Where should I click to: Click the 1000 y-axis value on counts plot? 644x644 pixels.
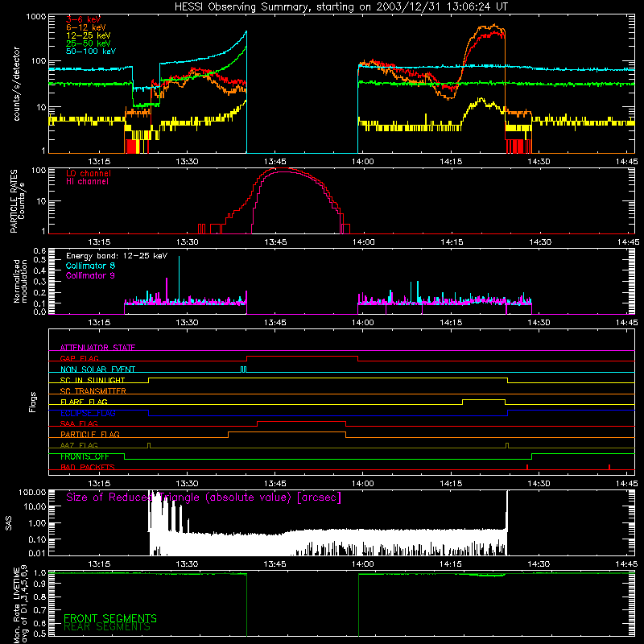pos(35,17)
